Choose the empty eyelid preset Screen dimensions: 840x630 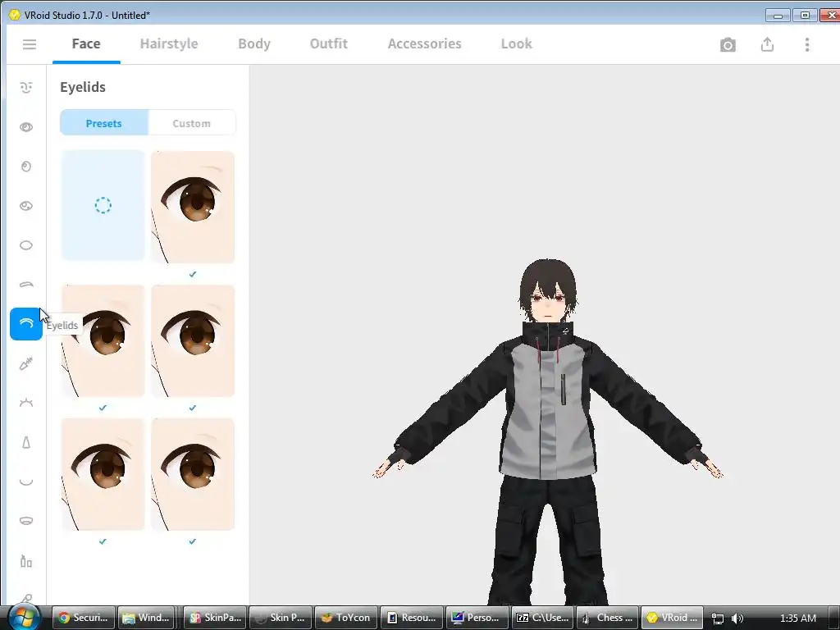(103, 206)
